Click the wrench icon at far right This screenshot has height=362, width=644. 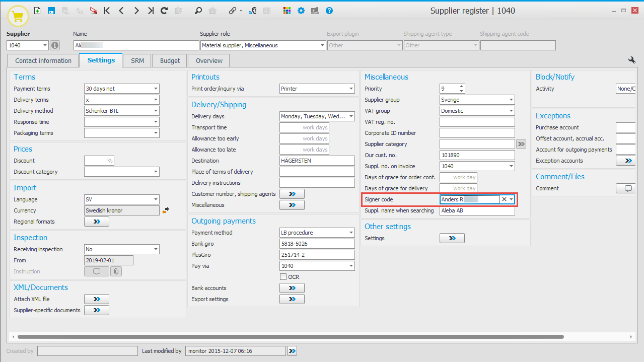tap(632, 60)
